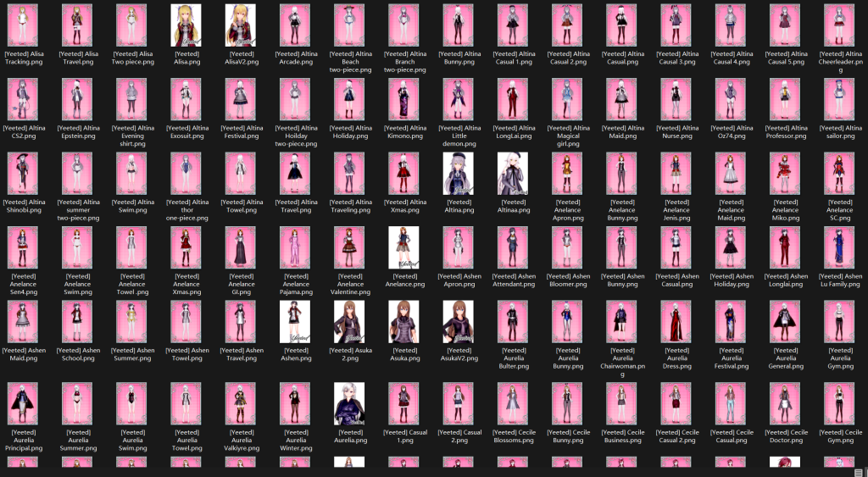Click the Altina.png portrait thumbnail
868x477 pixels.
click(459, 174)
